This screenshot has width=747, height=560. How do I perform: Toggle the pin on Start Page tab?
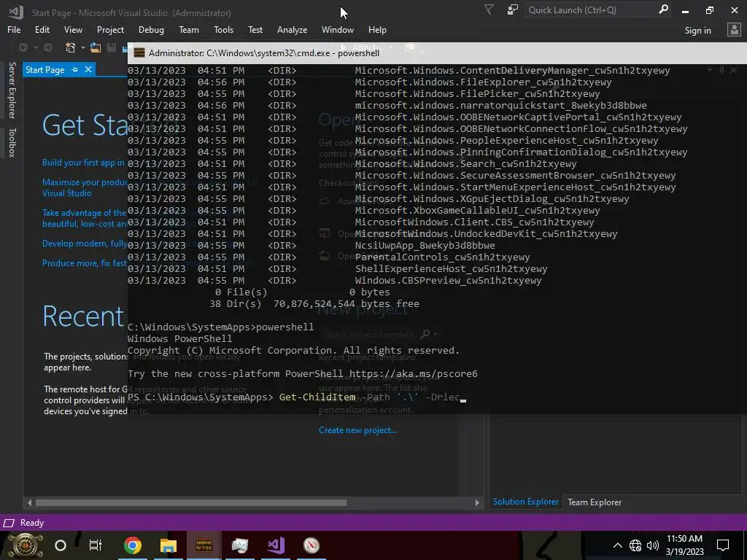[74, 69]
